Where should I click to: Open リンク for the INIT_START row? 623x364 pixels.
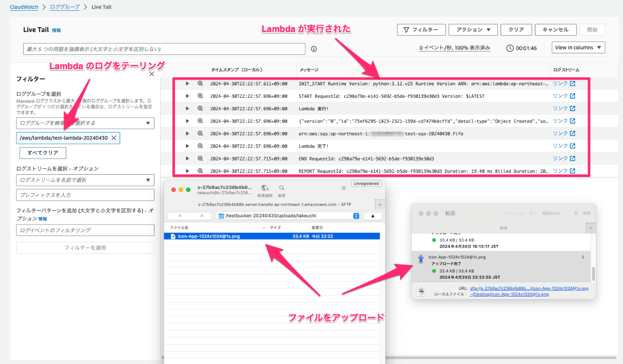(x=564, y=84)
